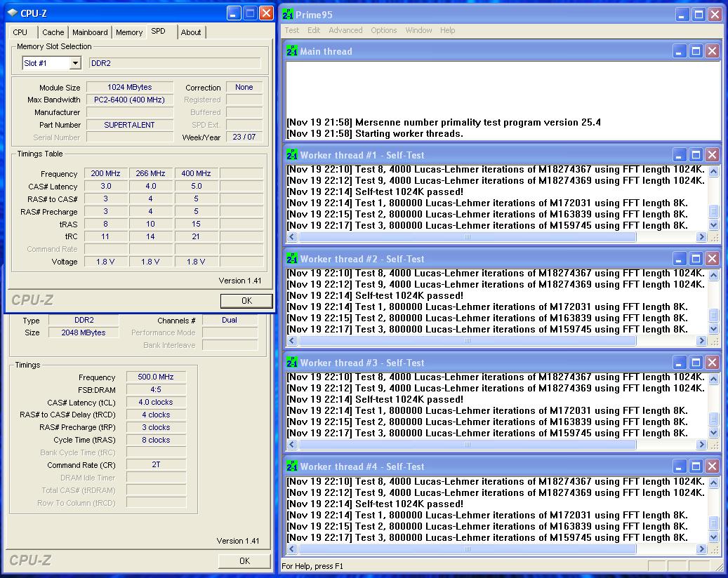Click the Command Rate value 2T
The width and height of the screenshot is (728, 578).
[x=156, y=464]
